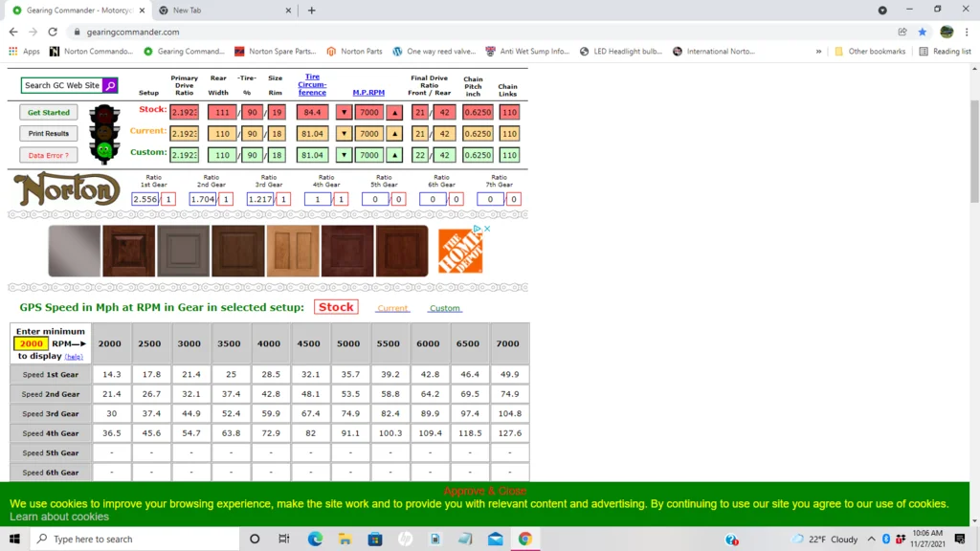Open the Apps bookmarks shortcut
Screen dimensions: 980x551
[x=25, y=52]
